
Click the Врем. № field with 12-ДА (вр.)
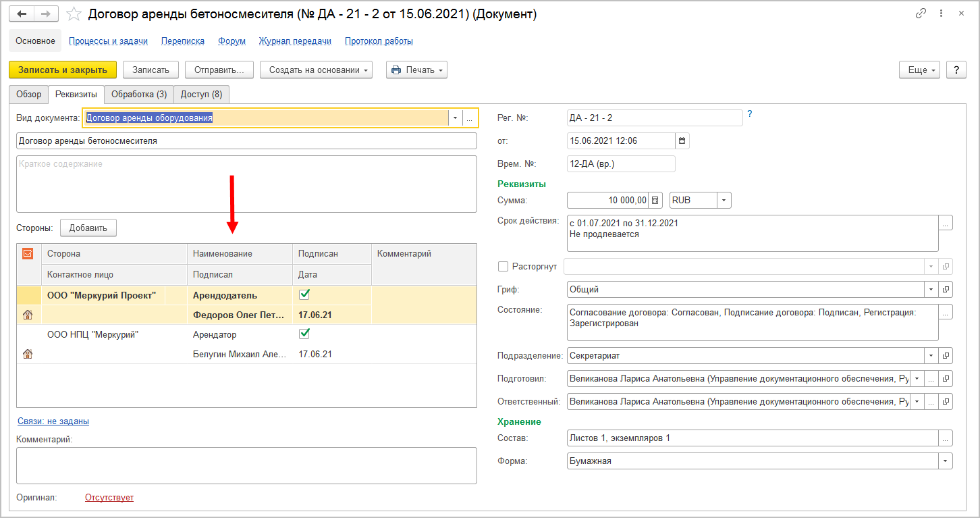pos(621,164)
